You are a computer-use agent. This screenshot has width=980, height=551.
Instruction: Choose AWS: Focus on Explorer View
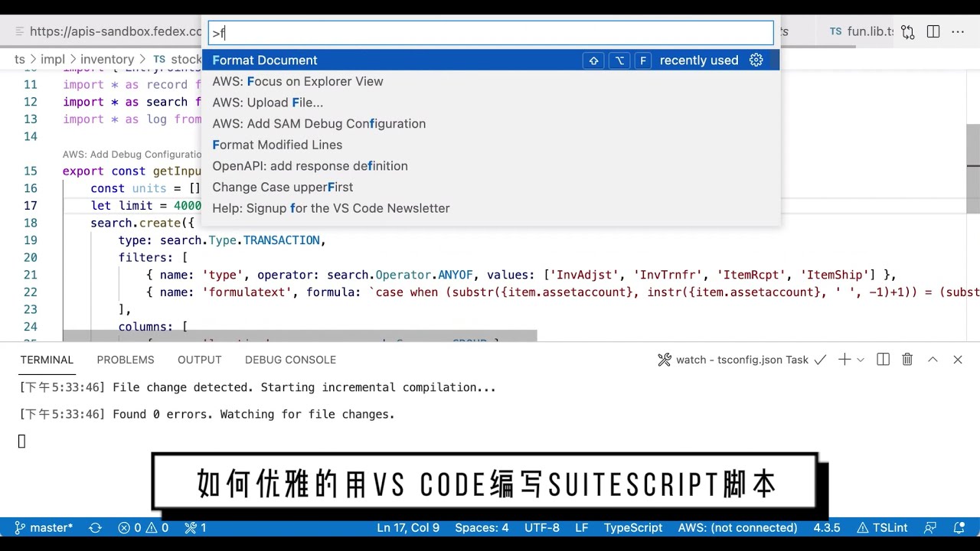[490, 81]
